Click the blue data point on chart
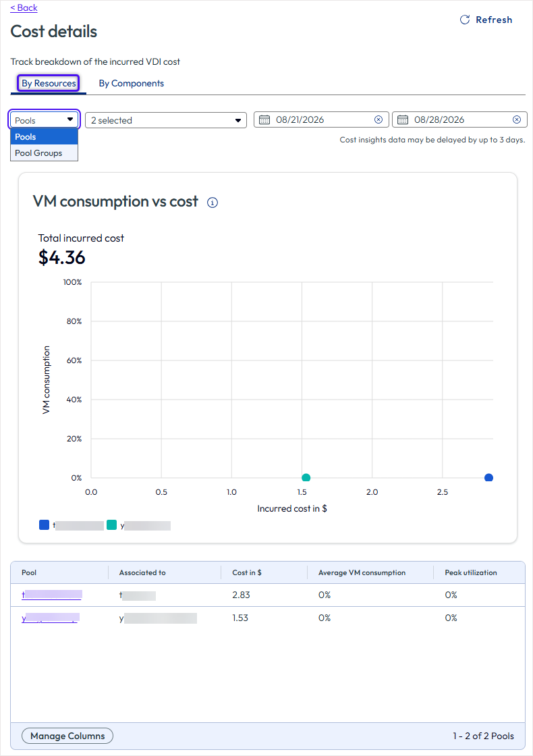This screenshot has height=756, width=533. [488, 478]
